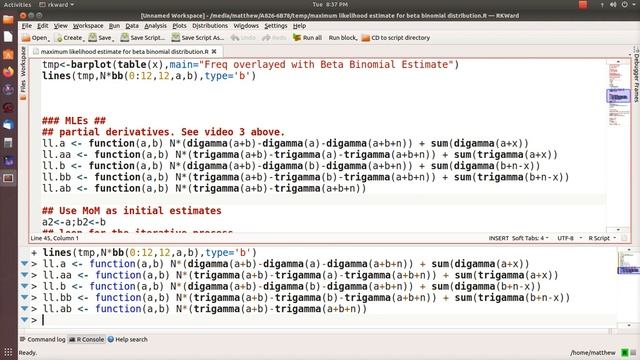Click CD to script directory
The width and height of the screenshot is (640, 360).
point(396,38)
